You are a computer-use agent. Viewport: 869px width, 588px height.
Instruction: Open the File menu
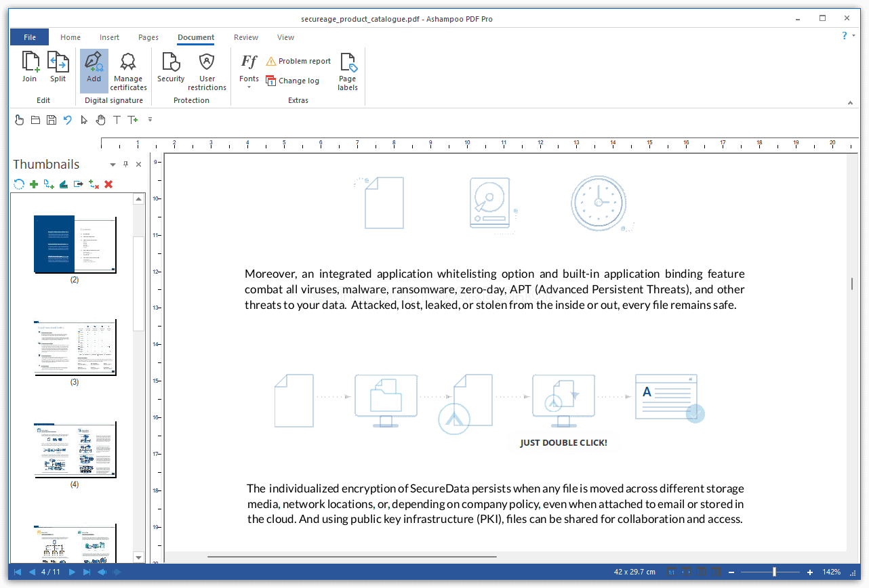click(x=29, y=37)
